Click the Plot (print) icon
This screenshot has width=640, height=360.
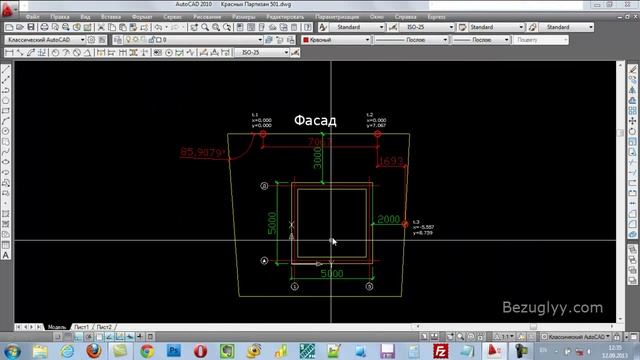click(44, 27)
